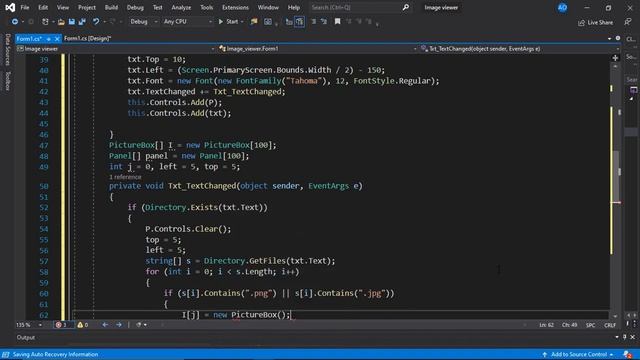Click the Find in Files toolbar icon

254,22
